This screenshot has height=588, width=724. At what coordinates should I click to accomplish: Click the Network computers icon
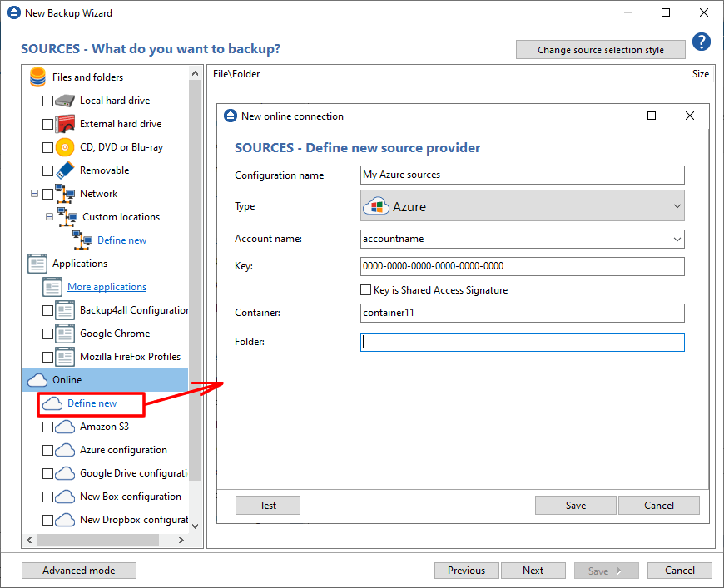[x=65, y=194]
